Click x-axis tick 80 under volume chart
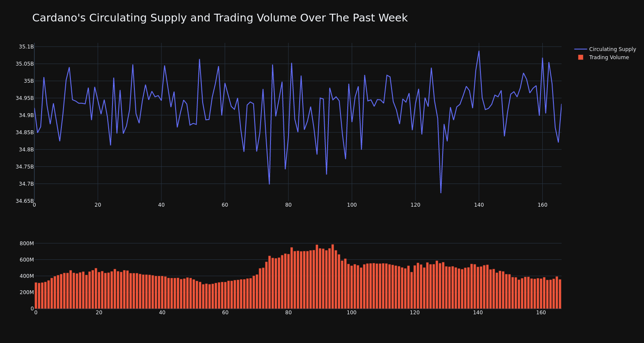644x343 pixels. (289, 313)
